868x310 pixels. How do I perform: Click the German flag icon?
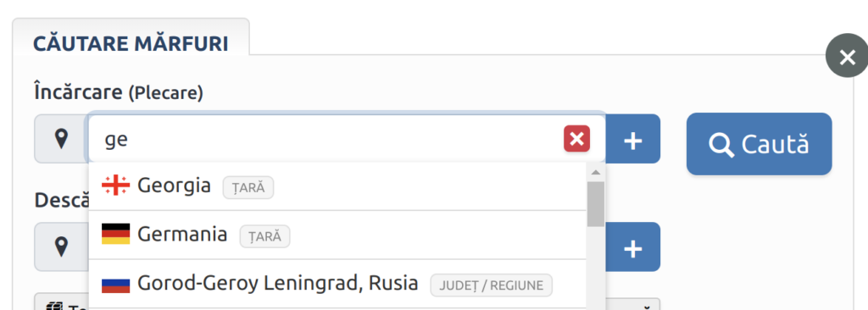point(115,234)
